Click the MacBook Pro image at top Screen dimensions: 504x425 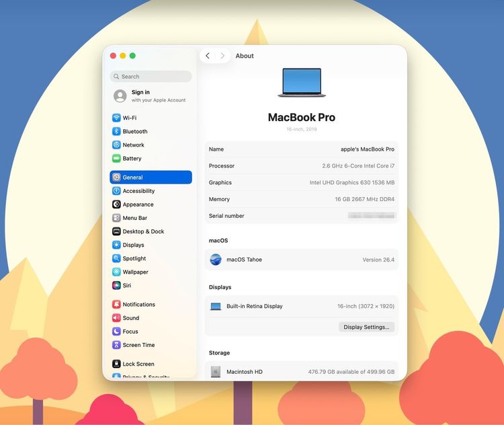coord(302,83)
